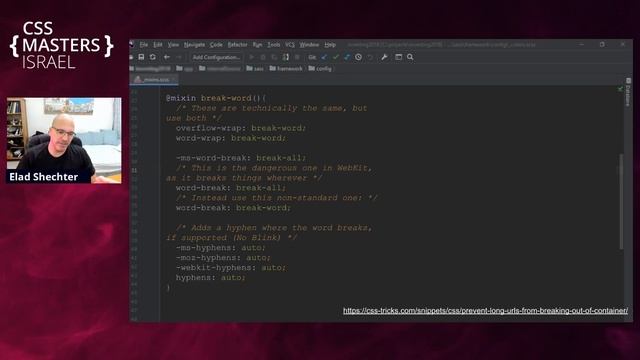Viewport: 640px width, 360px height.
Task: Click 'word-break: break-word;' line
Action: click(233, 208)
